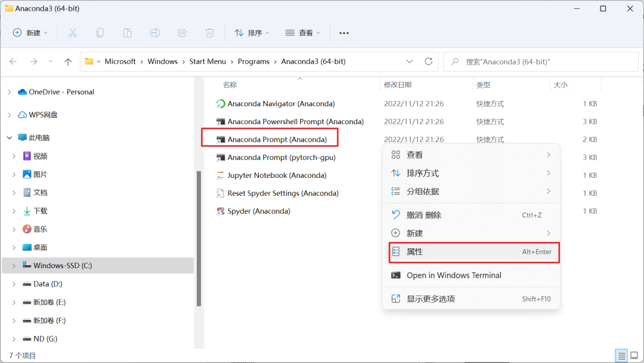Open 分组依据 submenu in context menu
Image resolution: width=644 pixels, height=363 pixels.
coord(471,192)
